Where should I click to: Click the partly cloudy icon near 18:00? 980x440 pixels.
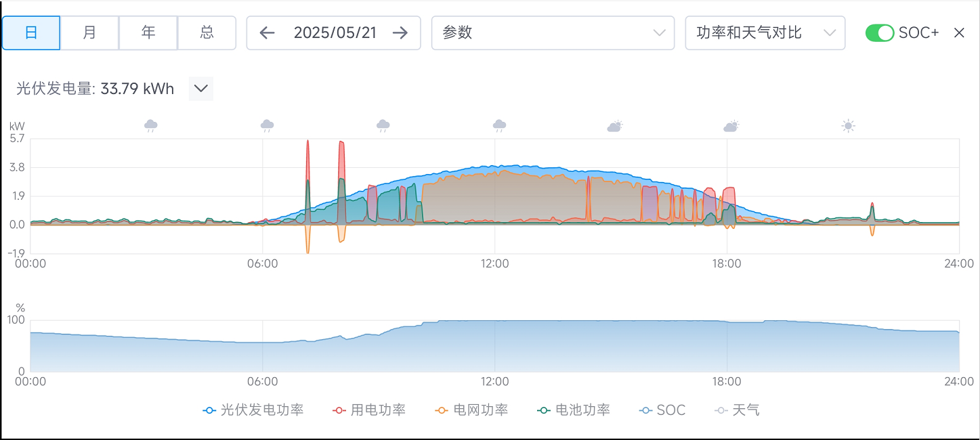tap(731, 126)
